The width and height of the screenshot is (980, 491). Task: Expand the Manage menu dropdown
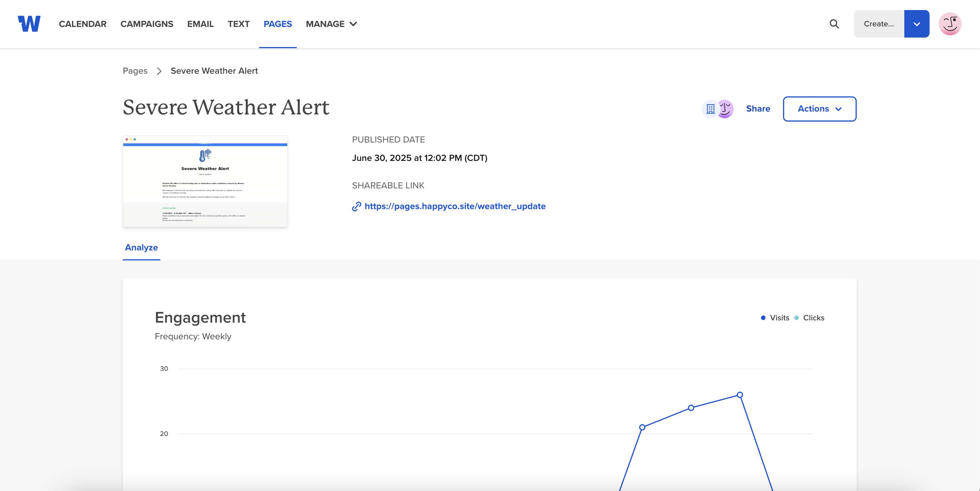[x=331, y=24]
